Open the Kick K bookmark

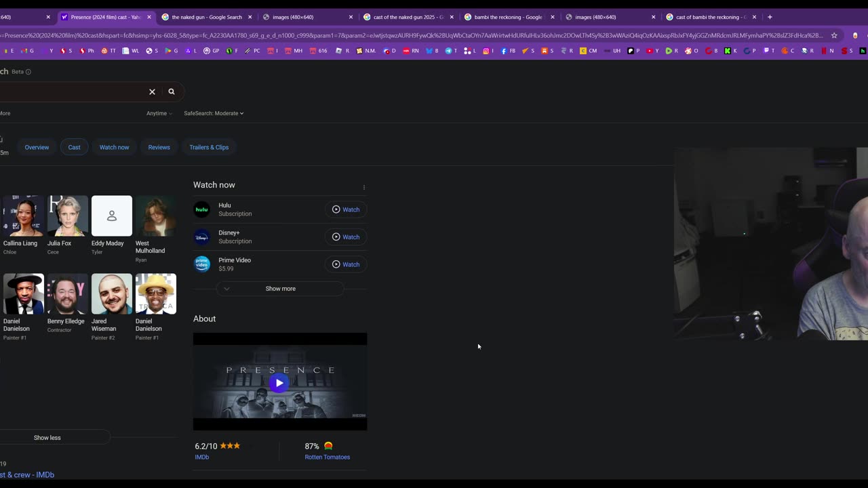[x=730, y=50]
